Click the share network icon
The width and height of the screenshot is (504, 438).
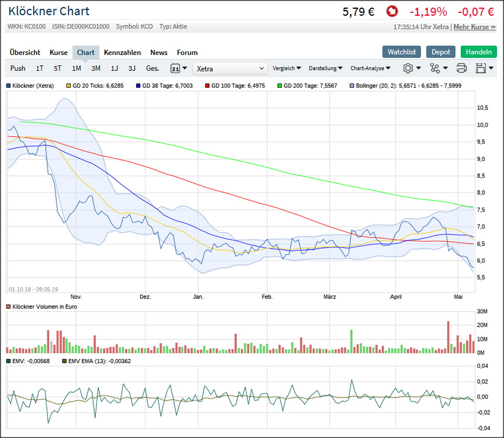(x=435, y=68)
